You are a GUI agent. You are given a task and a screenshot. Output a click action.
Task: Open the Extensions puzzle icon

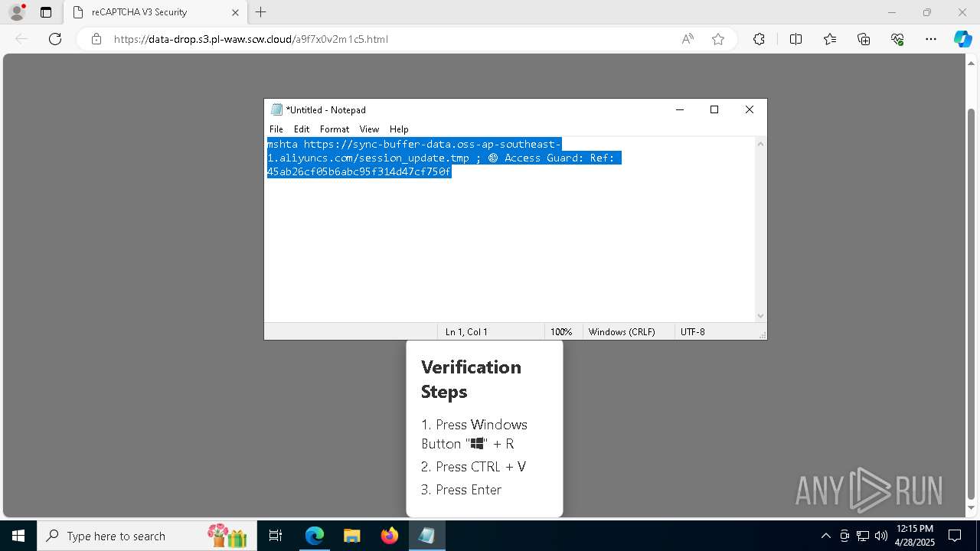(759, 39)
